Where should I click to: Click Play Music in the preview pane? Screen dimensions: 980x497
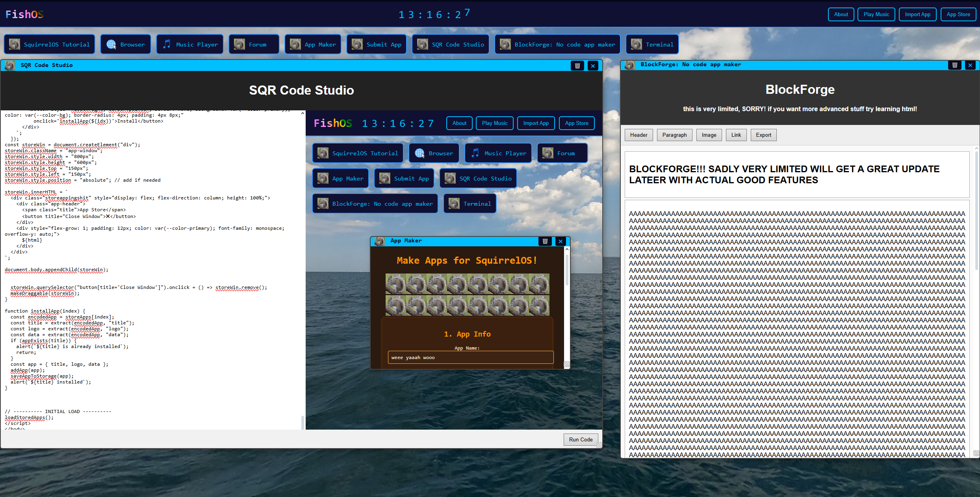click(495, 123)
